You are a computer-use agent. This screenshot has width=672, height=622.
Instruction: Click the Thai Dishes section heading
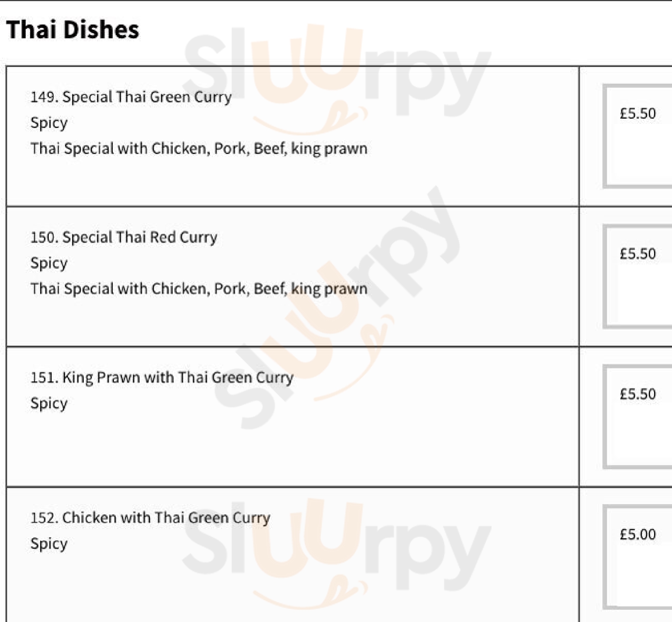pos(73,30)
